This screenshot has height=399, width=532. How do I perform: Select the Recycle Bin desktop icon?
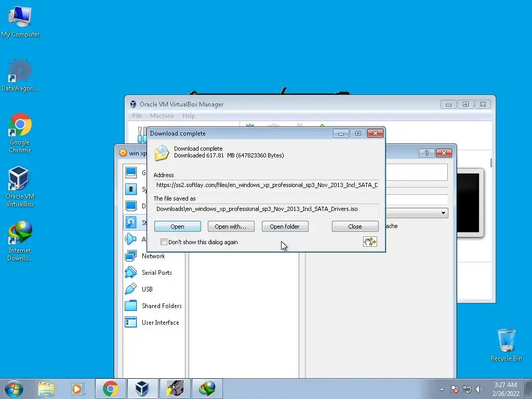click(x=506, y=345)
